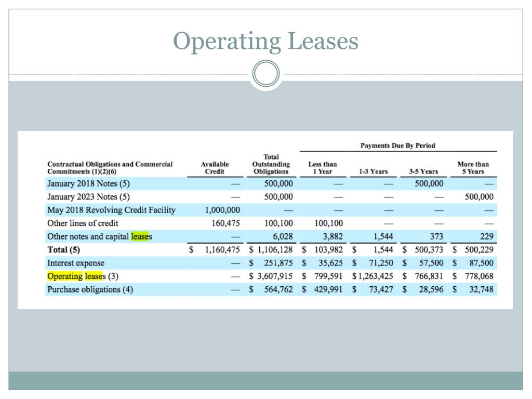
Task: Click the 'Total (5)' row label
Action: (64, 250)
